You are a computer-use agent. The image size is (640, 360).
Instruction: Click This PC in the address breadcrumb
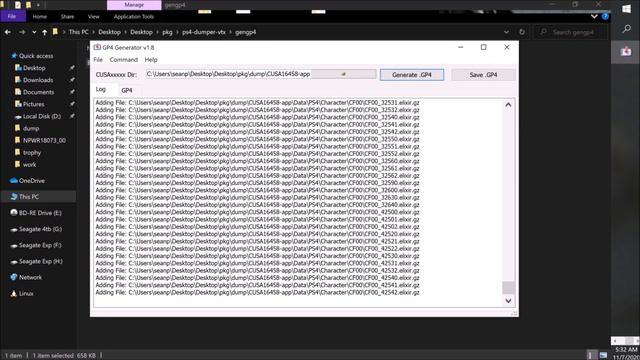coord(78,32)
